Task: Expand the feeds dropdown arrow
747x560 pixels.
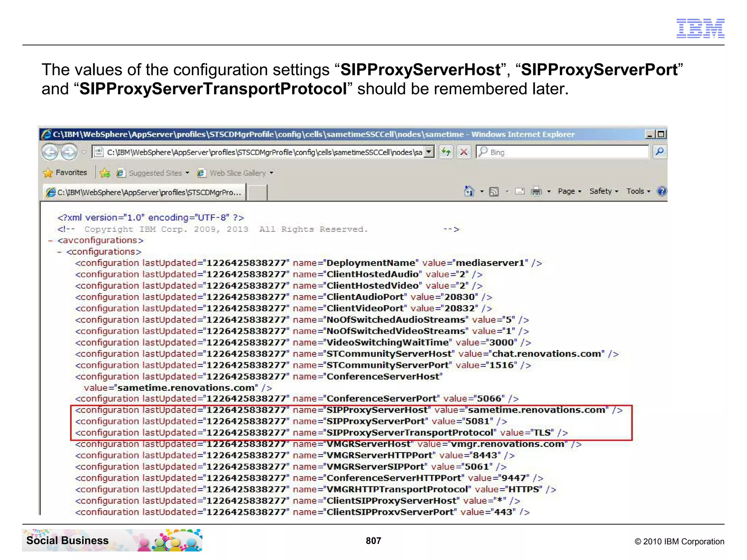Action: click(507, 191)
